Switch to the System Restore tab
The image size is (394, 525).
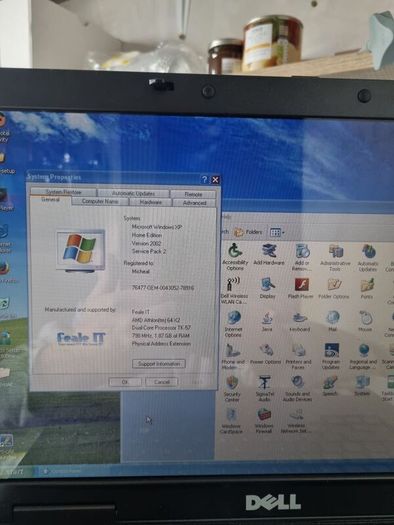63,192
